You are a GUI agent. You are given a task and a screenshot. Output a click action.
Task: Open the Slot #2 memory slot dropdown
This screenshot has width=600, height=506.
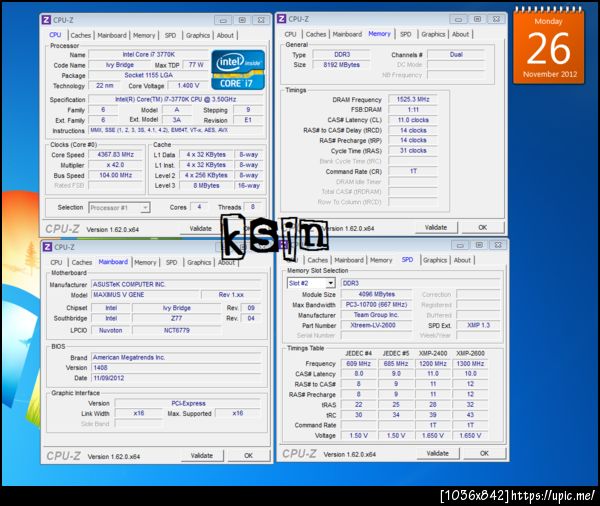[x=331, y=283]
